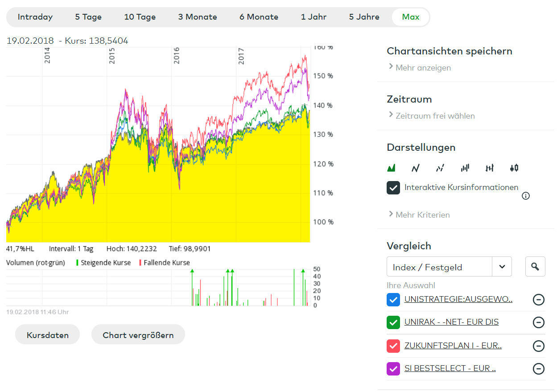This screenshot has height=392, width=557.
Task: Switch to solid line chart display
Action: pos(416,168)
